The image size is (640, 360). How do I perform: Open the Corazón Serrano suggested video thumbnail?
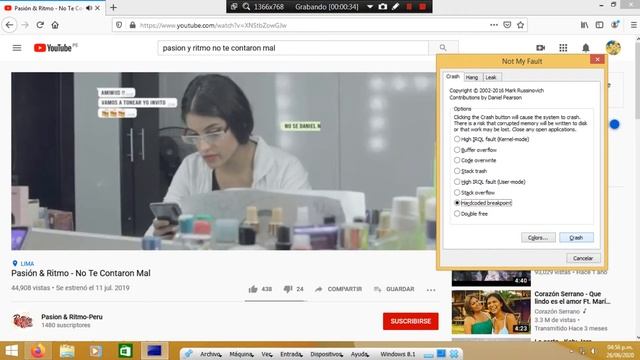pyautogui.click(x=491, y=312)
